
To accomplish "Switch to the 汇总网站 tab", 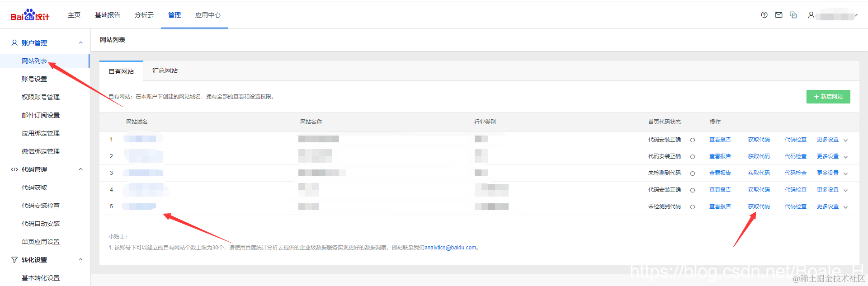I will pyautogui.click(x=165, y=70).
